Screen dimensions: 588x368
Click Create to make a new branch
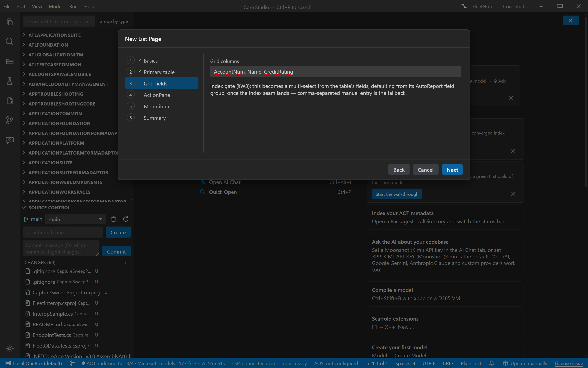tap(118, 232)
